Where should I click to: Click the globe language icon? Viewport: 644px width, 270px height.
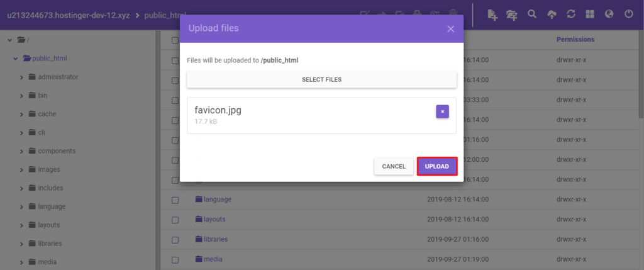pos(609,14)
